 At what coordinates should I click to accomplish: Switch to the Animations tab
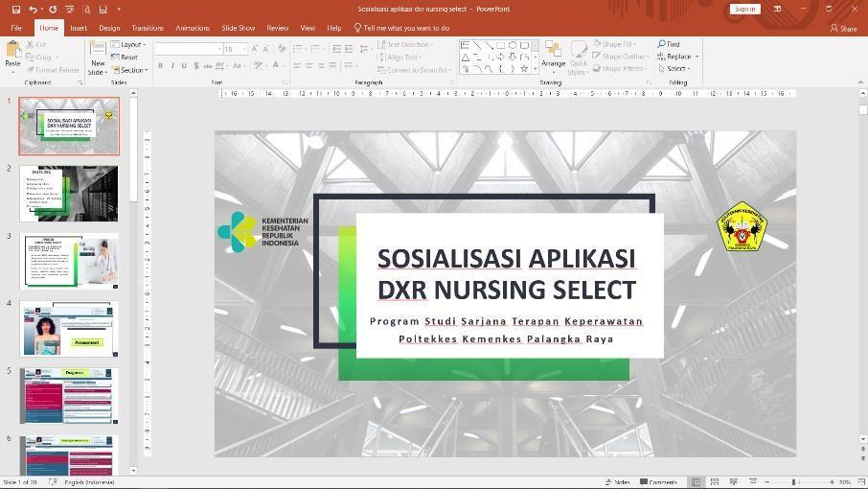coord(192,28)
